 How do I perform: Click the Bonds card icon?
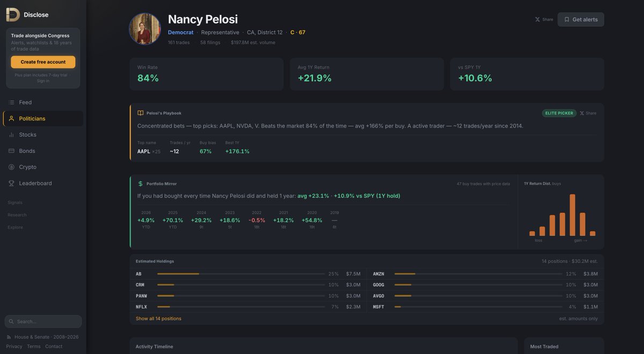point(11,151)
